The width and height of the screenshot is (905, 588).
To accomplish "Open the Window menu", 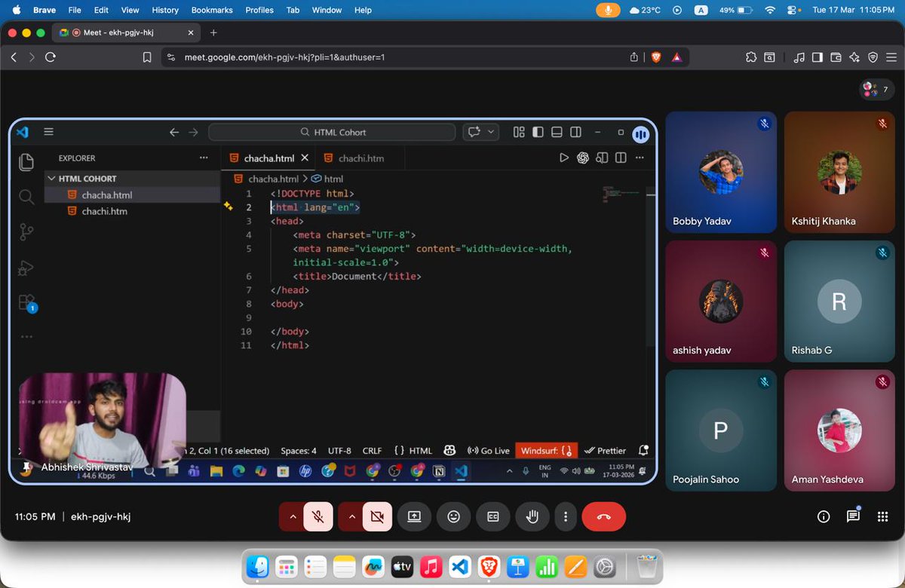I will (x=327, y=11).
